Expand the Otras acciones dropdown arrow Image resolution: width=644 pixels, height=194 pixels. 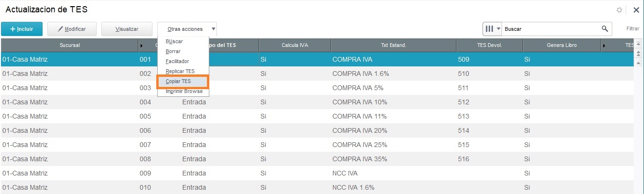pos(213,29)
